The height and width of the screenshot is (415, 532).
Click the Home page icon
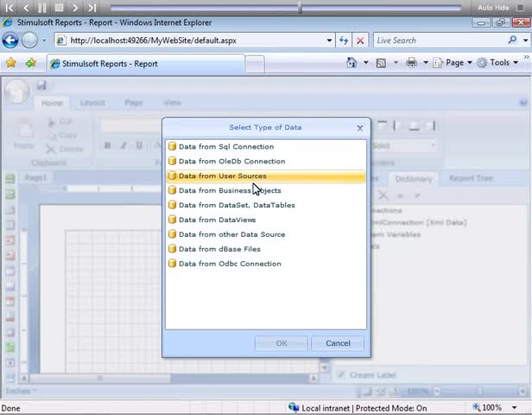pos(351,62)
